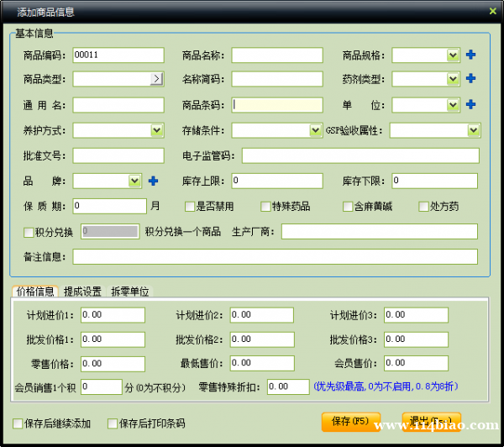Open the 养护方式 dropdown

(157, 130)
